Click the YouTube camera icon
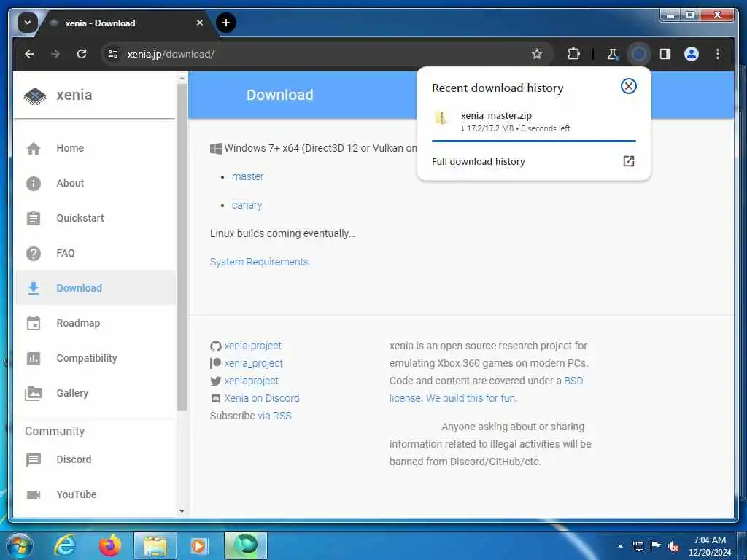747x560 pixels. point(34,495)
